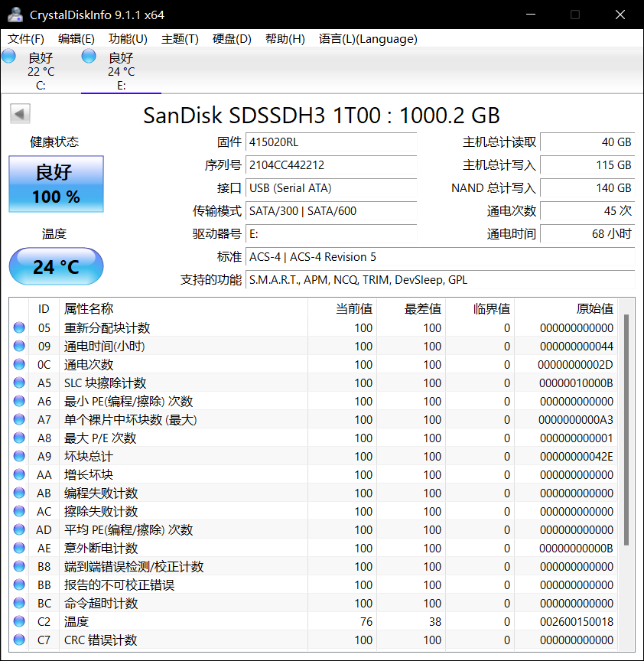The height and width of the screenshot is (661, 644).
Task: Click the 接口 field USB (Serial ATA)
Action: point(331,188)
